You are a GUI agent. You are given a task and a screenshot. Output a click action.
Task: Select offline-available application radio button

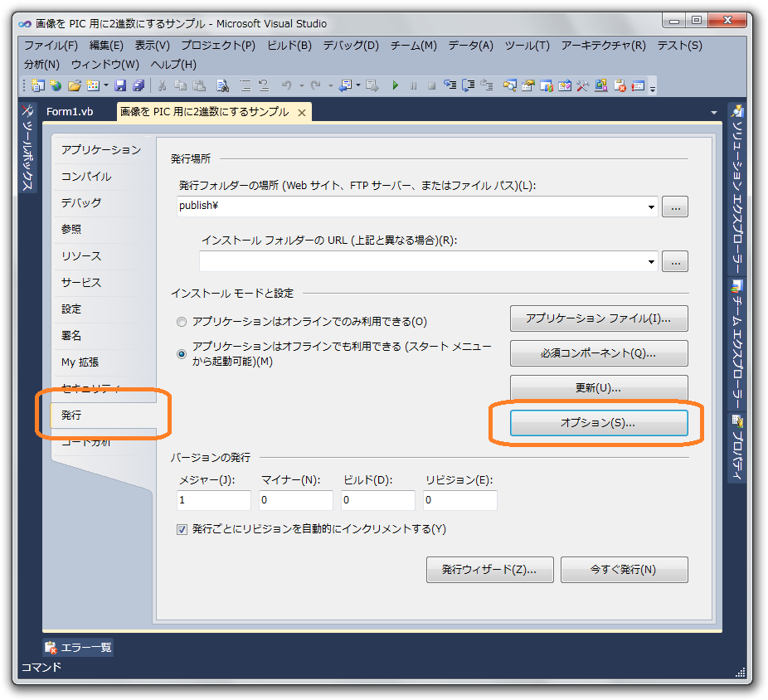pos(182,353)
